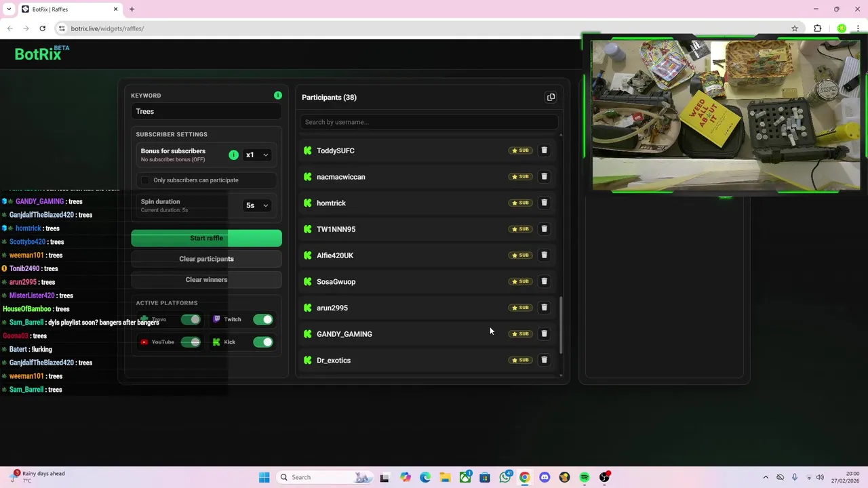This screenshot has width=868, height=488.
Task: Click SUB badge on arun2995 row
Action: pos(520,308)
